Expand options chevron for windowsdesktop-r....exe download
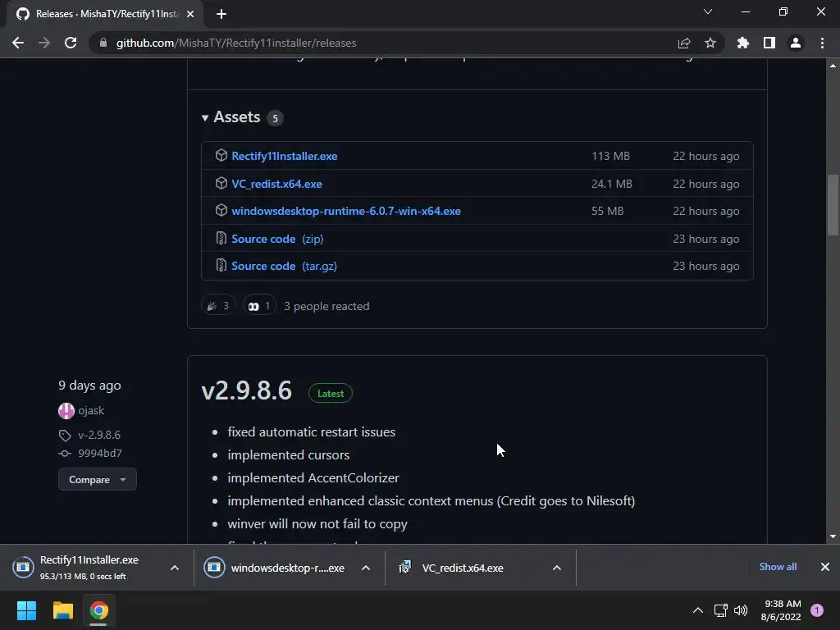The image size is (840, 630). pyautogui.click(x=366, y=568)
